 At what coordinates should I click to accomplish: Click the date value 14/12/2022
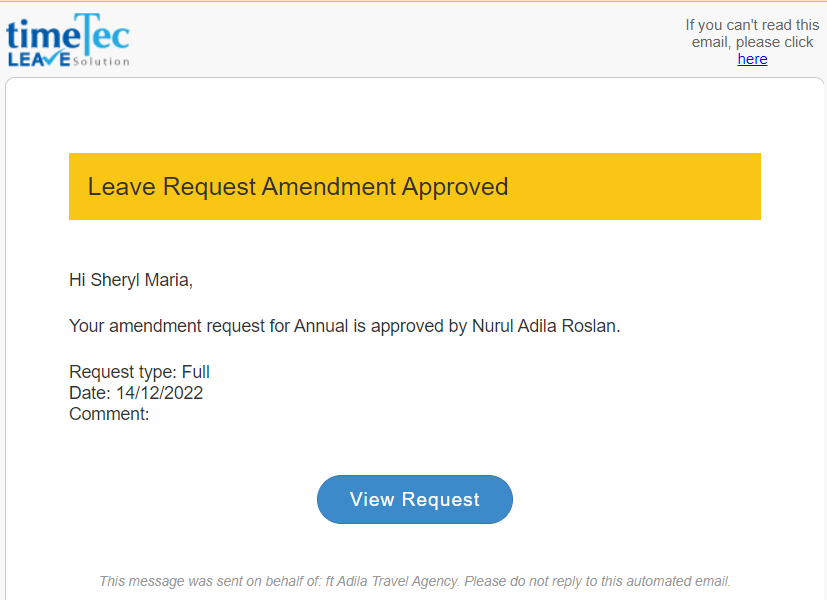[159, 393]
